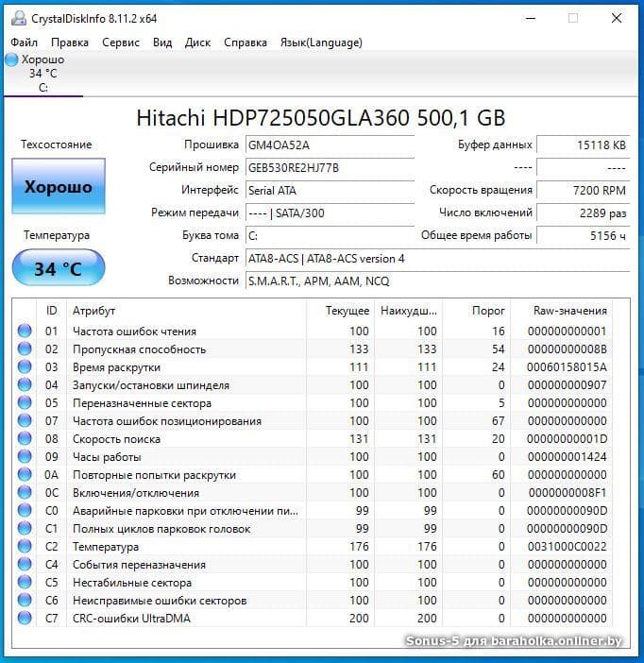This screenshot has height=663, width=644.
Task: Click status orb for attribute 02 row
Action: [25, 348]
